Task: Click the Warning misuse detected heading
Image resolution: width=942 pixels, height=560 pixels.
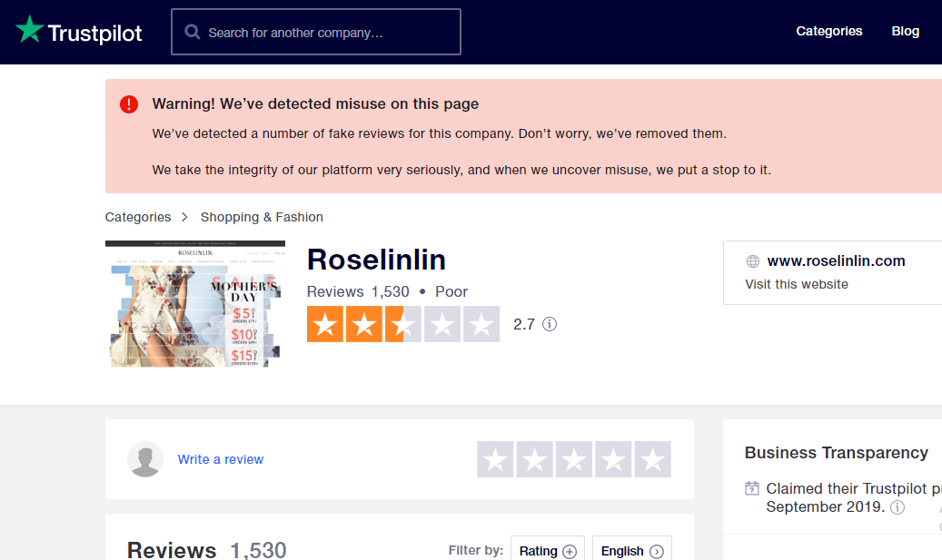Action: 315,103
